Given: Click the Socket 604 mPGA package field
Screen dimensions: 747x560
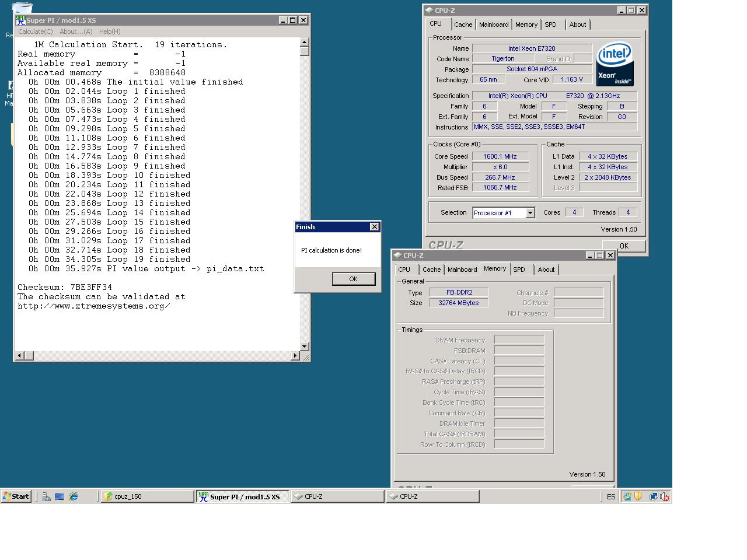Looking at the screenshot, I should point(532,69).
